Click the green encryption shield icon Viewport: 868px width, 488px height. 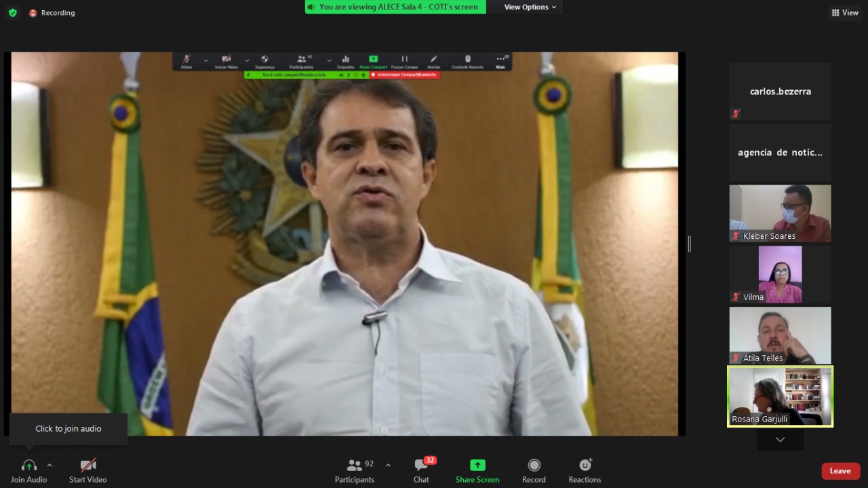click(x=12, y=13)
